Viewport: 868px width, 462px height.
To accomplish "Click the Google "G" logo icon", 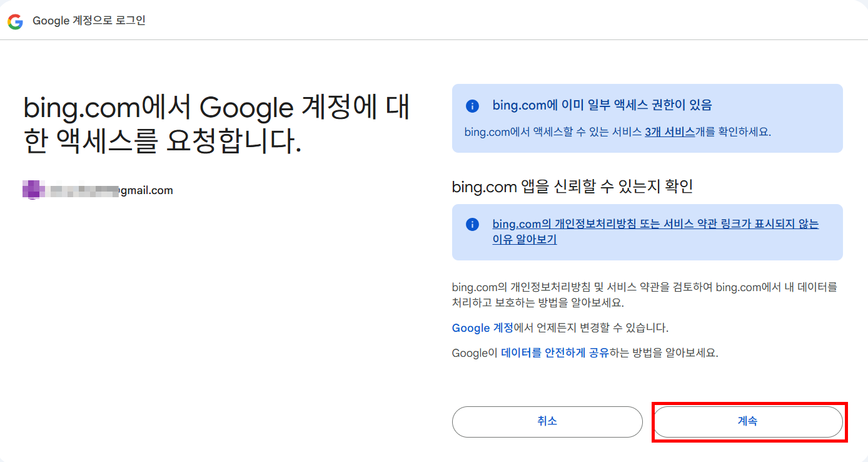I will pos(15,21).
